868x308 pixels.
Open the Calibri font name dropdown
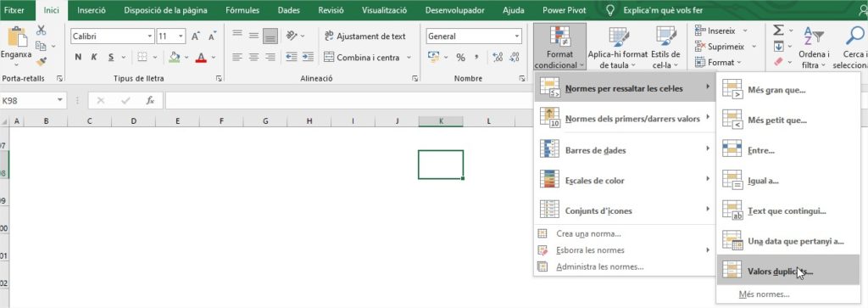[x=149, y=36]
